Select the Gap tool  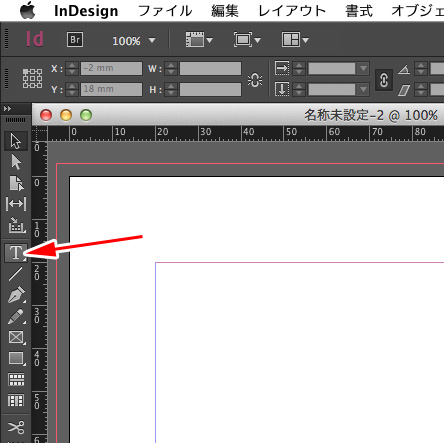tap(16, 204)
